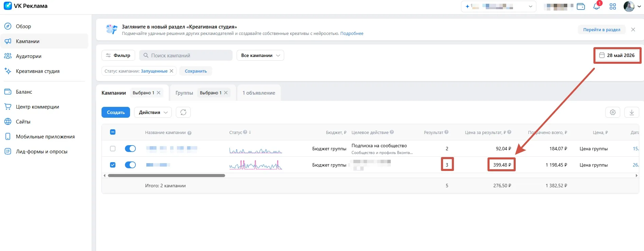This screenshot has width=644, height=251.
Task: Click the Создать button
Action: 116,112
